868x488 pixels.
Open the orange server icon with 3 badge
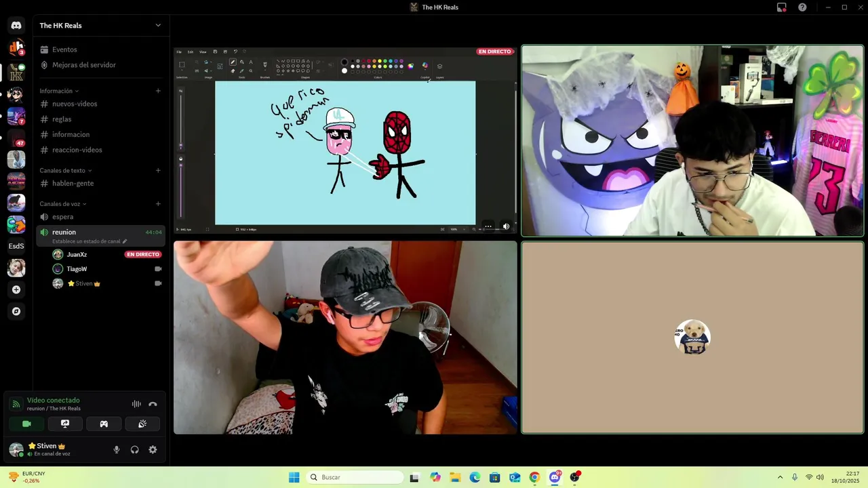pyautogui.click(x=16, y=48)
